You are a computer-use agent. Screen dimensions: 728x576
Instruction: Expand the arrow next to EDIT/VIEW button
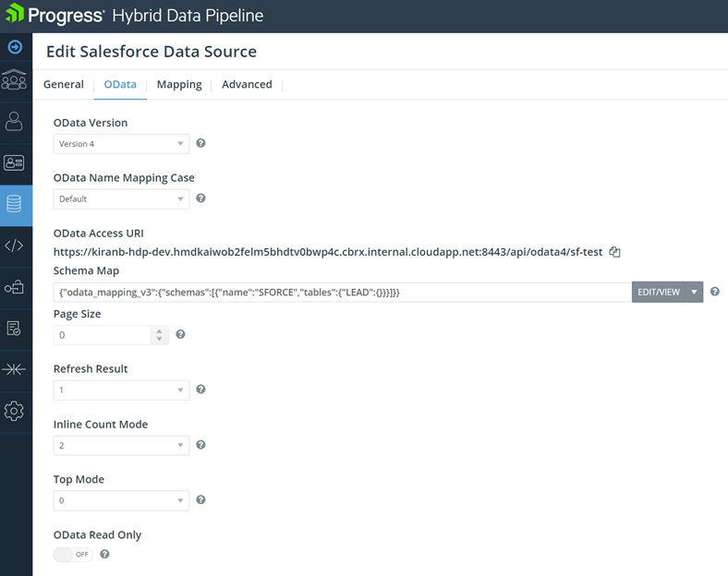(694, 293)
